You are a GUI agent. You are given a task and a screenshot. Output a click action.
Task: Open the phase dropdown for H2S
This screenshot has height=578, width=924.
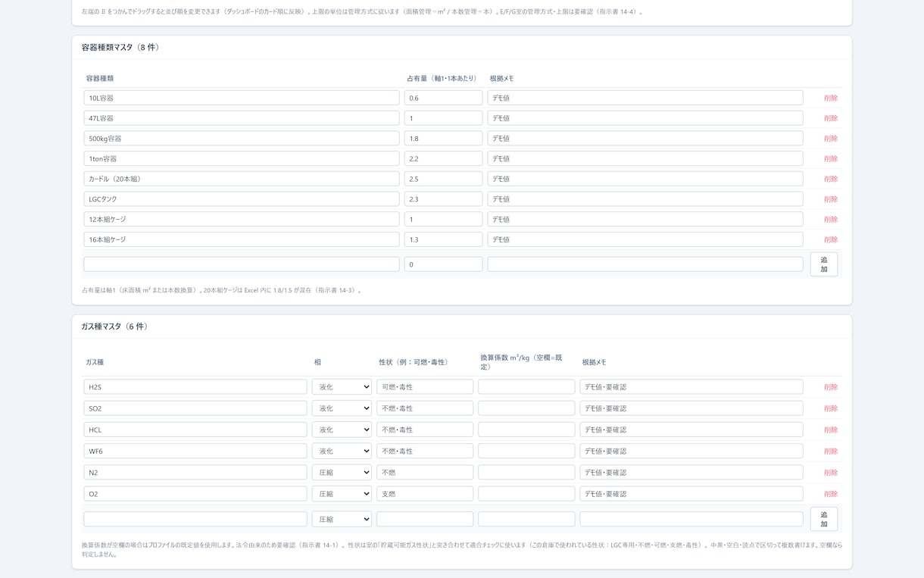(x=342, y=387)
